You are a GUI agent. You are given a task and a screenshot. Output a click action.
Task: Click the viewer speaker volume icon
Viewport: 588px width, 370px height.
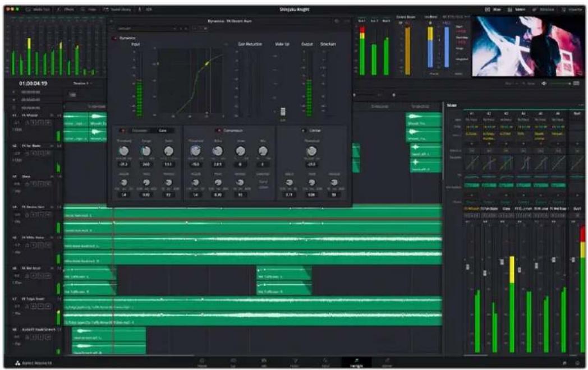[x=544, y=83]
